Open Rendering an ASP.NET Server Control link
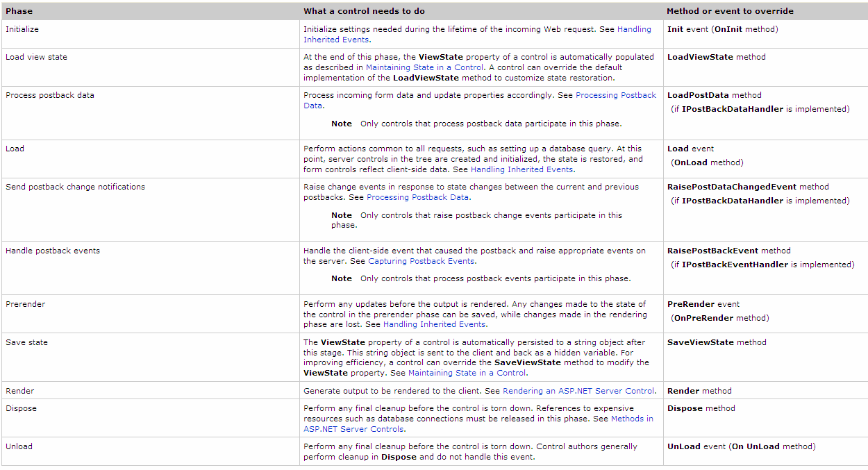This screenshot has height=470, width=868. (x=578, y=391)
